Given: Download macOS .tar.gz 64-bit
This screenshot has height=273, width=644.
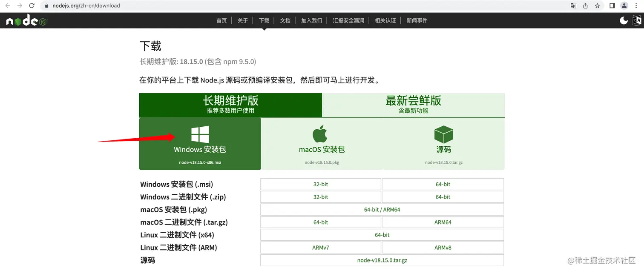Looking at the screenshot, I should (321, 222).
